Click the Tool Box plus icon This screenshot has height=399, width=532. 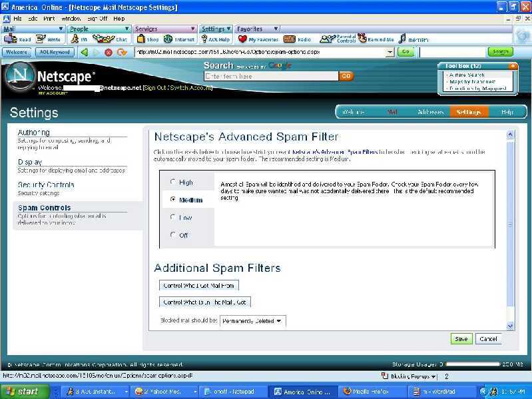pyautogui.click(x=513, y=66)
